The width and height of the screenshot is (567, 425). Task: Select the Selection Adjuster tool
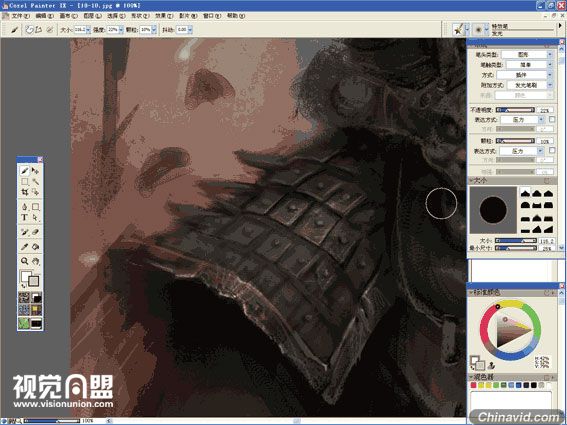[35, 192]
